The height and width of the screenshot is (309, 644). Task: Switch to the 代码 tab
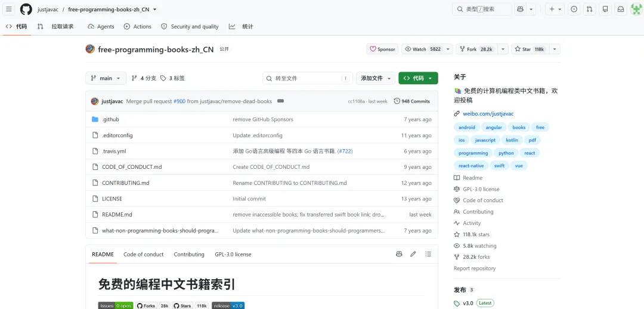coord(17,26)
